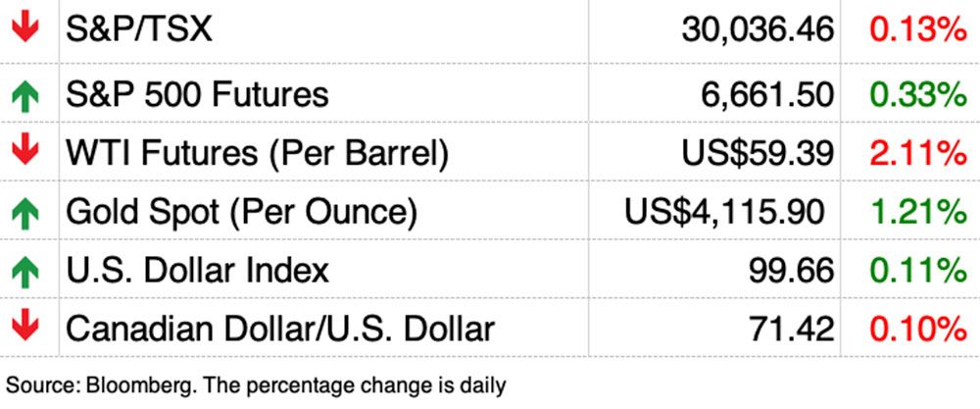Select the S&P 500 Futures label
980x409 pixels.
197,95
